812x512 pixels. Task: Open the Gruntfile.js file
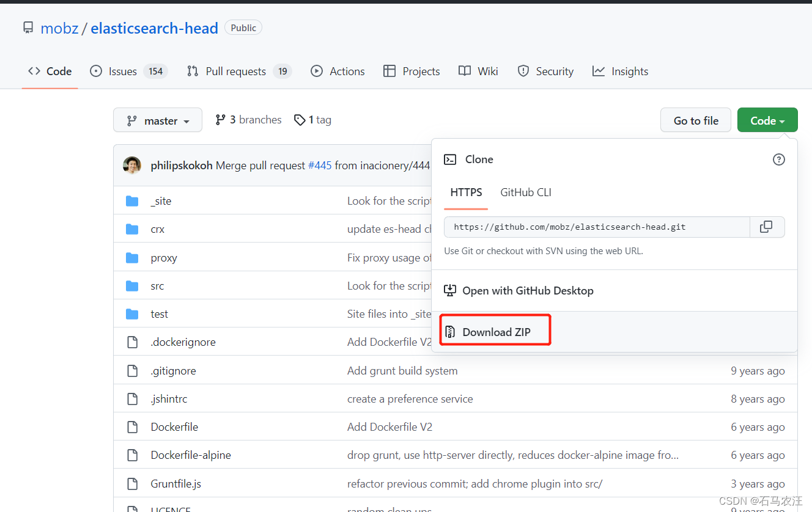click(175, 484)
